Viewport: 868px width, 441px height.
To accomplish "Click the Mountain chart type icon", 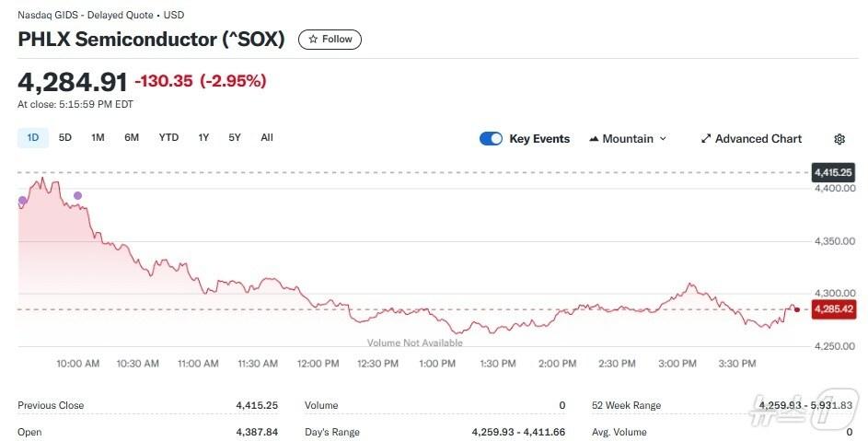I will 593,139.
